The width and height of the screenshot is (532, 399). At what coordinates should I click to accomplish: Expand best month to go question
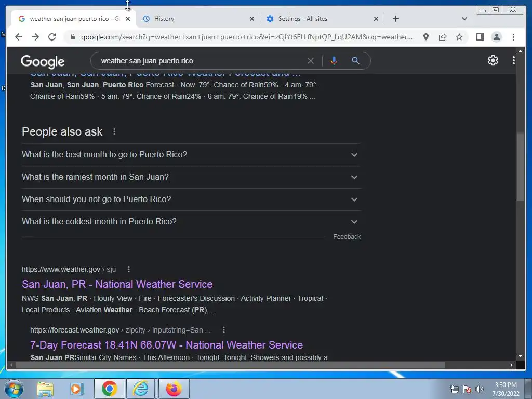(191, 155)
